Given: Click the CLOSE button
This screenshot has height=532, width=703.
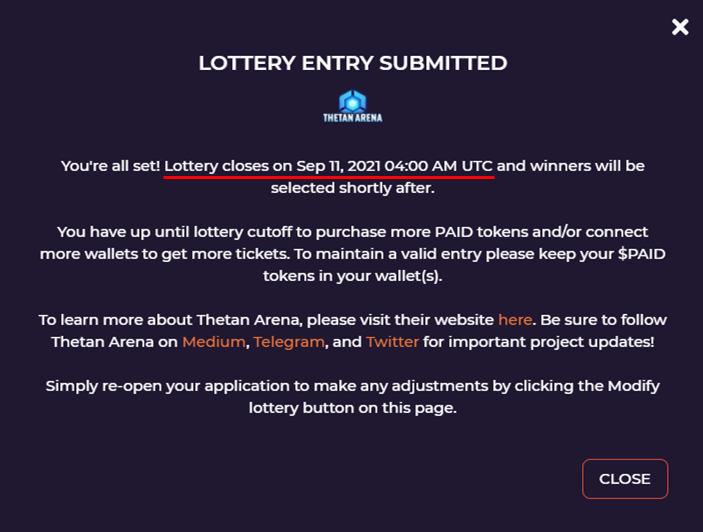Looking at the screenshot, I should point(625,479).
